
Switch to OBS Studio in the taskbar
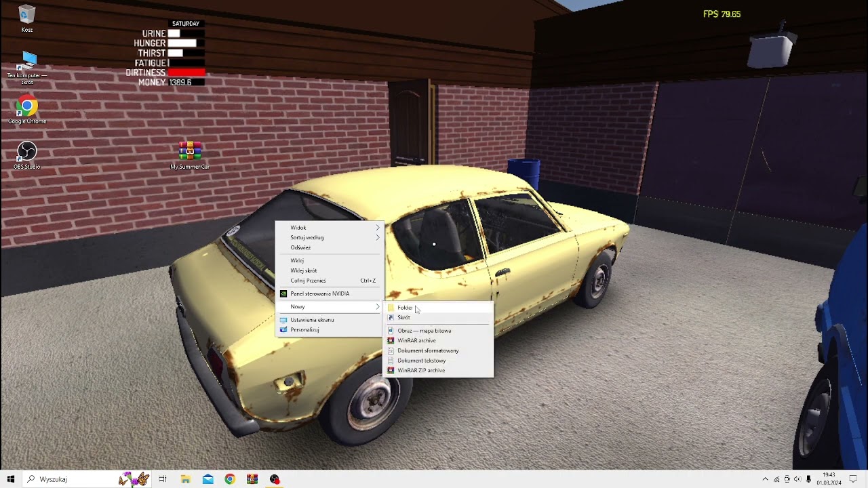coord(275,479)
